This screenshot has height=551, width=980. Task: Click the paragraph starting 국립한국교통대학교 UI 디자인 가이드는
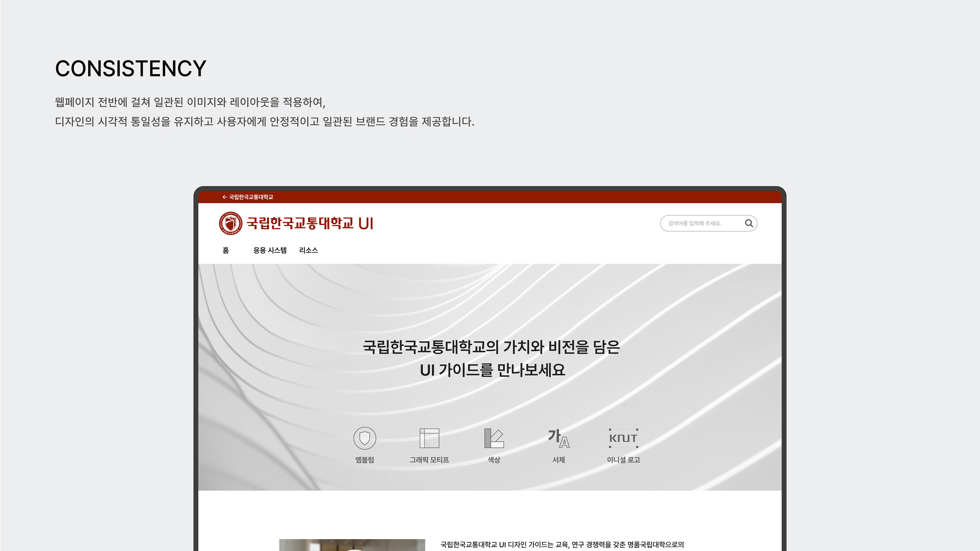click(x=562, y=545)
